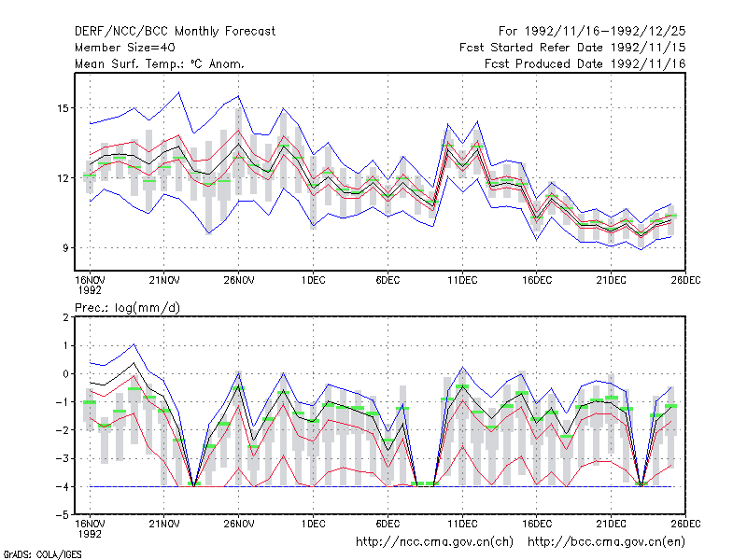Click the Prec.: log(mm/d) chart label
The image size is (747, 560).
click(x=128, y=308)
